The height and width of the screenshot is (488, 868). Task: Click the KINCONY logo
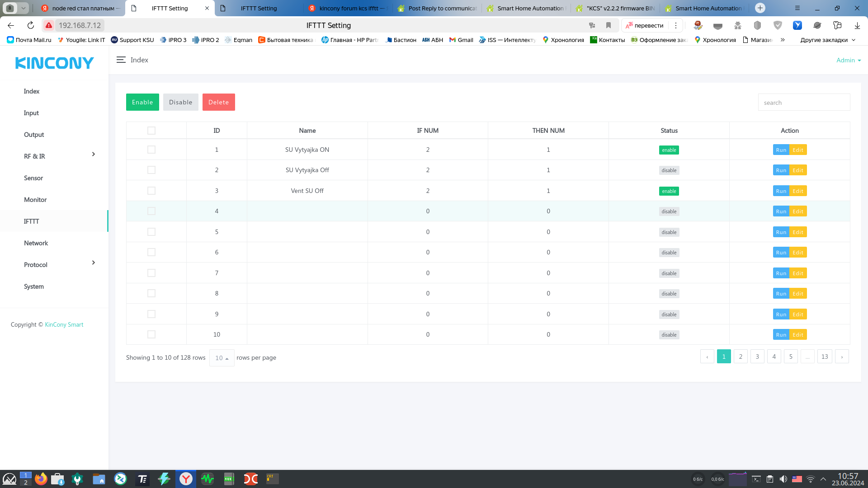pos(54,63)
